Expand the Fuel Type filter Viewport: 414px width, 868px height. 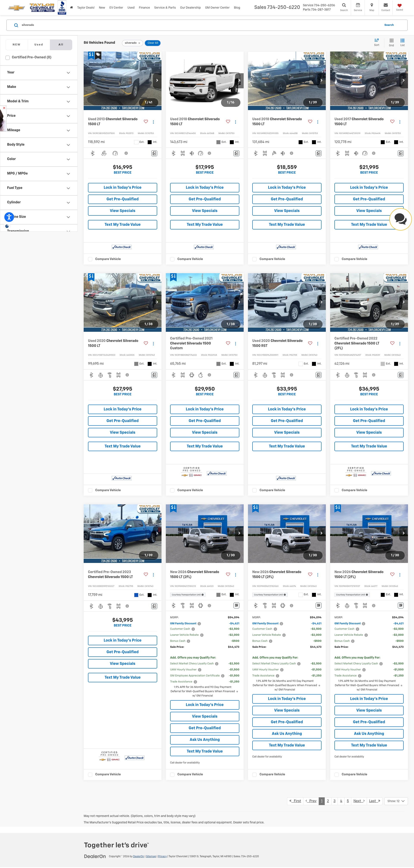click(x=39, y=188)
